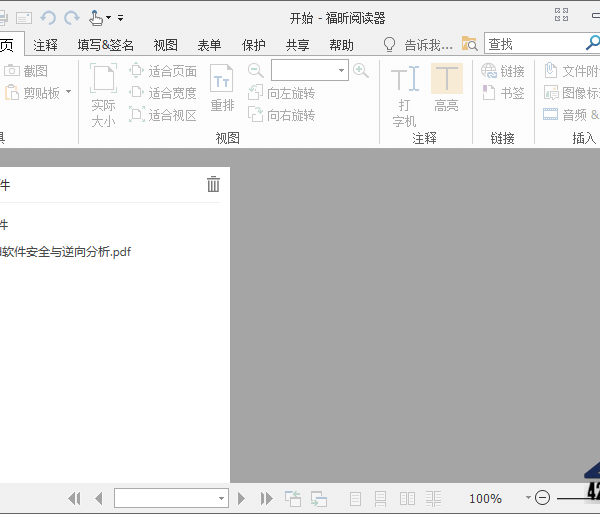This screenshot has width=600, height=514.
Task: Open the zoom level dropdown in ribbon
Action: [341, 71]
